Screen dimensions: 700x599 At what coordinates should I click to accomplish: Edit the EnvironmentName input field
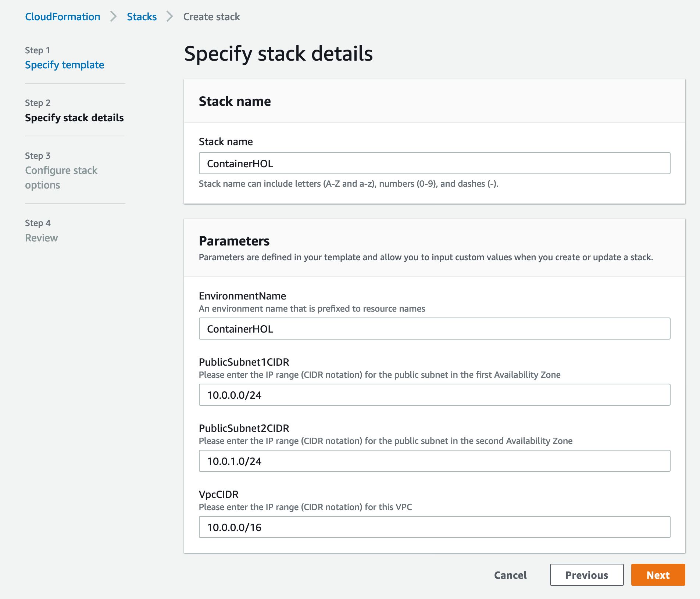pyautogui.click(x=435, y=329)
